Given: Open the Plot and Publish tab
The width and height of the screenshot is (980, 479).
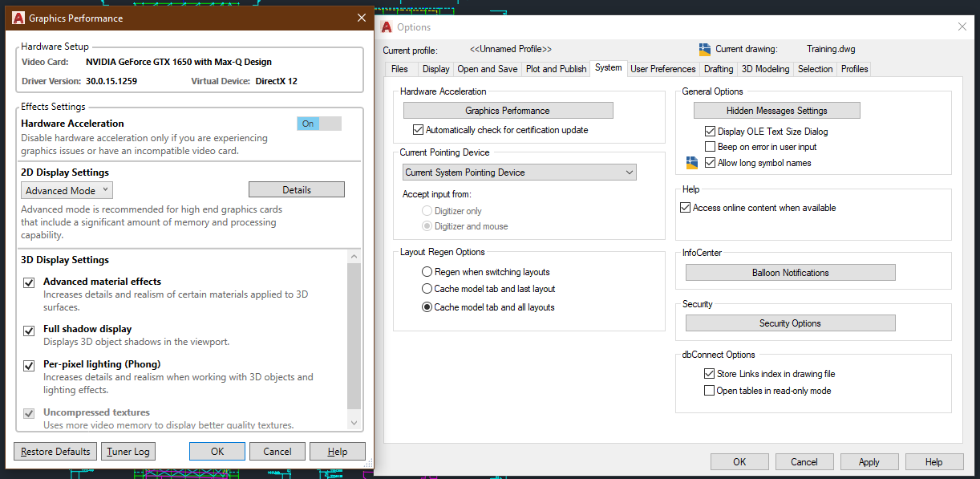Looking at the screenshot, I should (556, 69).
